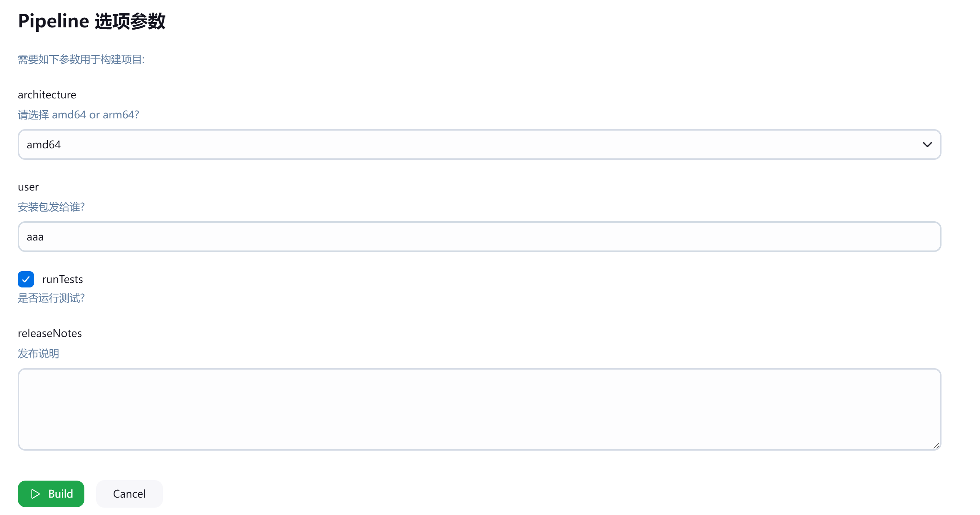Click the play icon inside Build button
Screen dimensions: 980x515
coord(36,494)
